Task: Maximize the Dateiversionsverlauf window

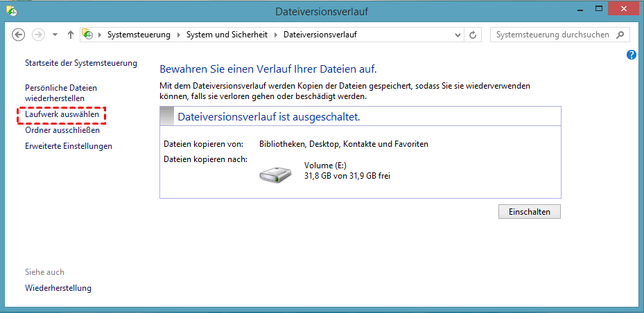Action: coord(599,8)
